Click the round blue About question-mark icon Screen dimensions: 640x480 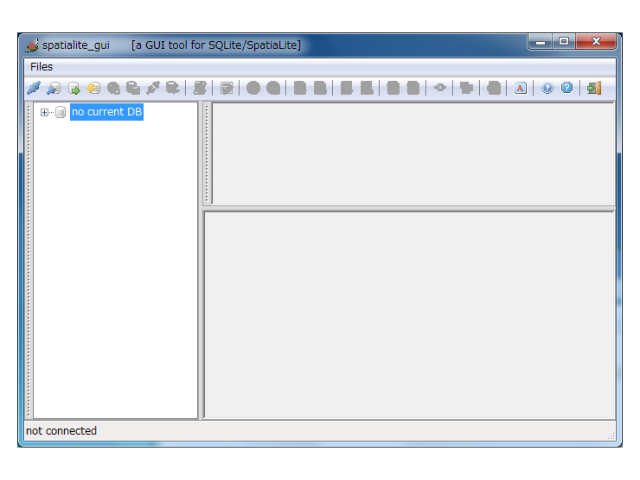tap(547, 88)
